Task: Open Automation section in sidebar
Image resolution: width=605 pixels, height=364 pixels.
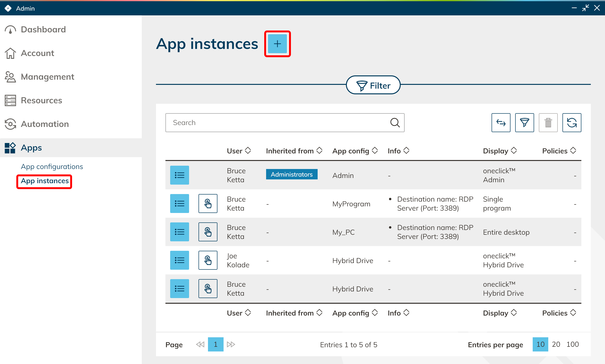Action: pos(45,124)
